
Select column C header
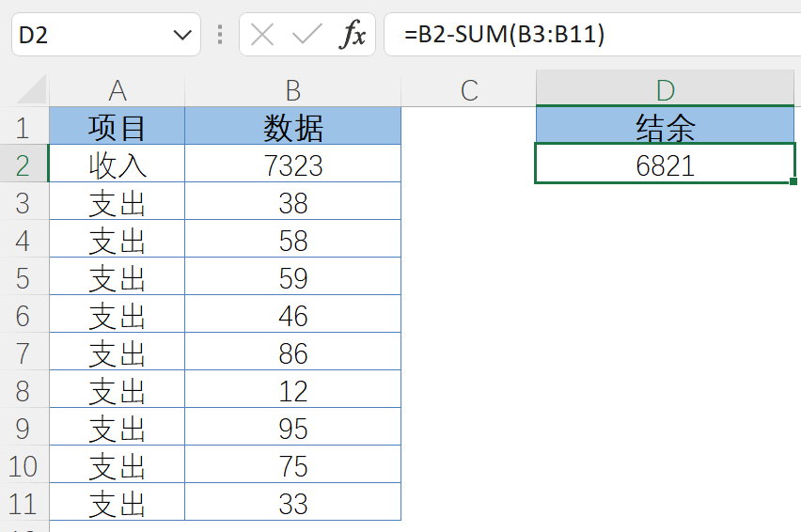pyautogui.click(x=468, y=90)
